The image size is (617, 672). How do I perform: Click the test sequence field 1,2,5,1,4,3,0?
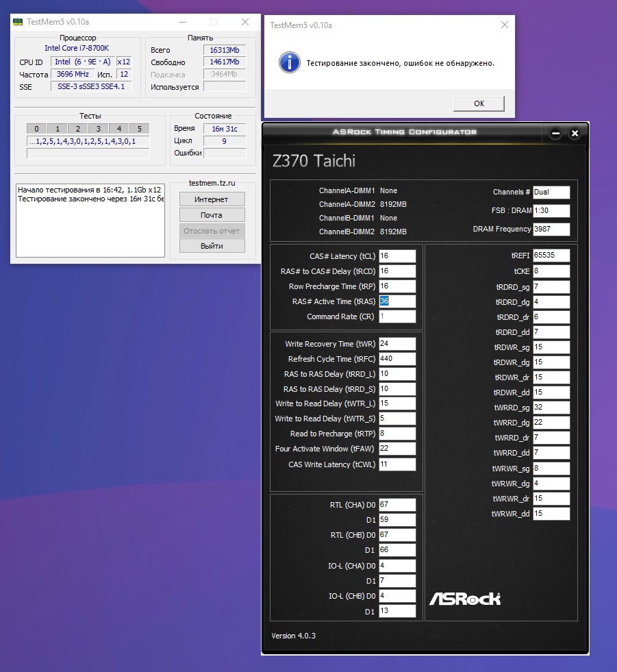pyautogui.click(x=88, y=141)
